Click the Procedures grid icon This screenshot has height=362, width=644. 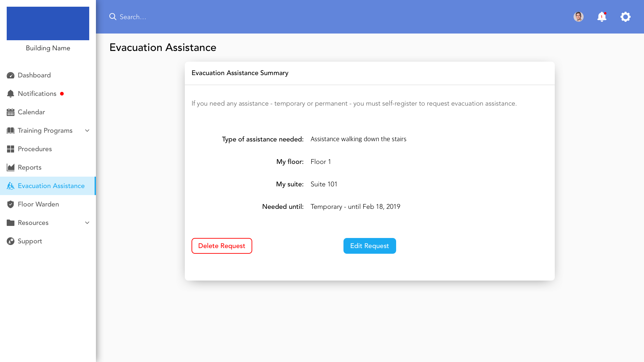click(10, 149)
